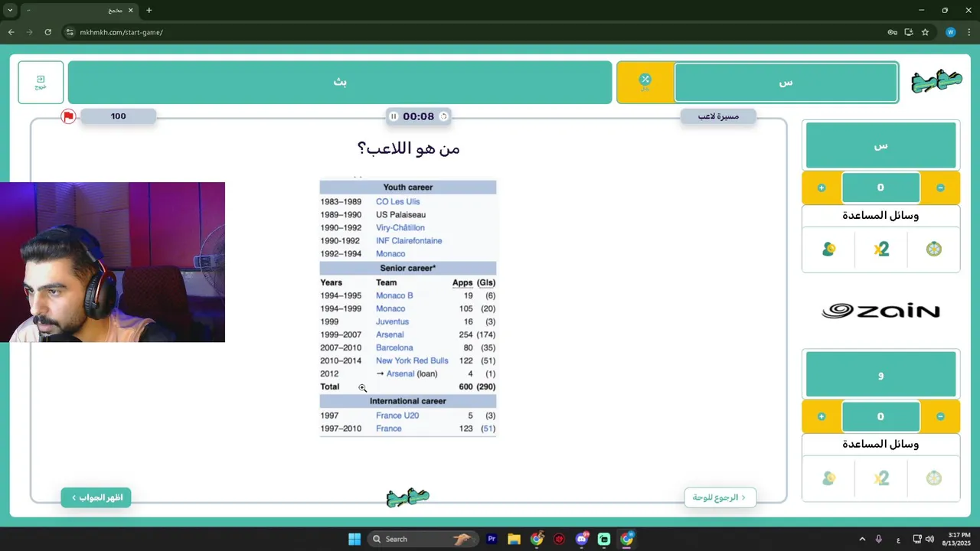Go back in the browser
The width and height of the screenshot is (980, 551).
pos(11,32)
